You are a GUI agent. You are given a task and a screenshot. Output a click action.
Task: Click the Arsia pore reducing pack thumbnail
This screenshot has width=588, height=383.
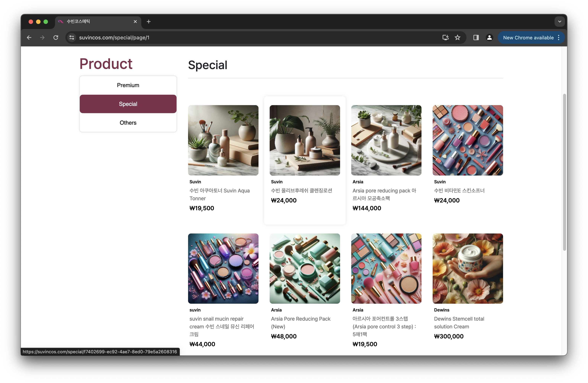[386, 140]
